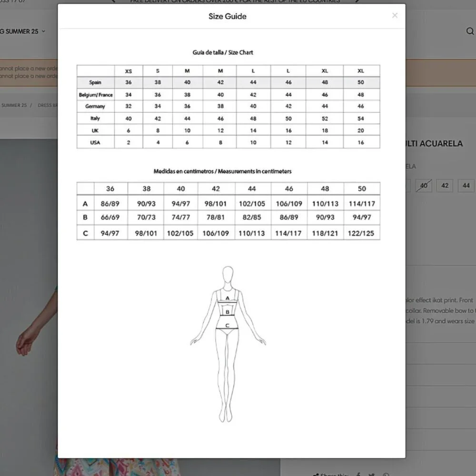Click the '118/121' measurement cell
Screen dimensions: 476x476
point(325,233)
